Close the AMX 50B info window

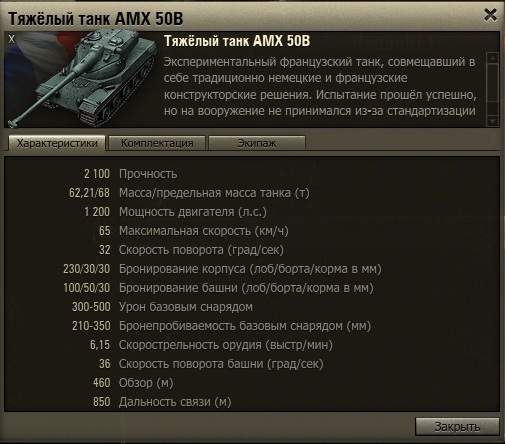[x=490, y=15]
